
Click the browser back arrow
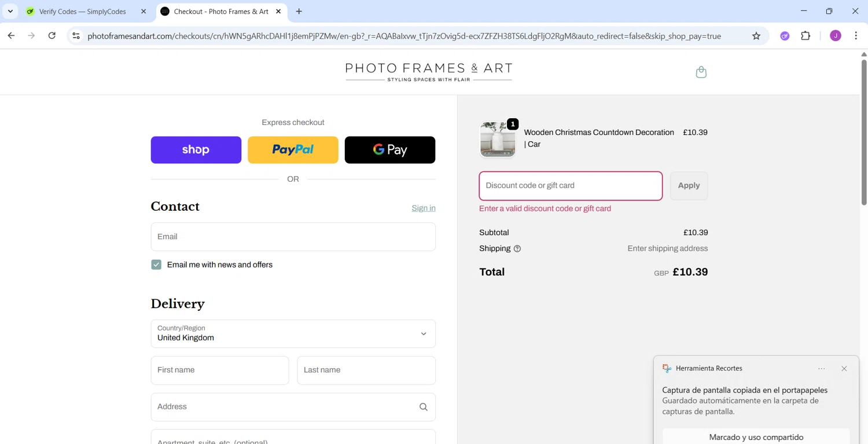pyautogui.click(x=11, y=36)
